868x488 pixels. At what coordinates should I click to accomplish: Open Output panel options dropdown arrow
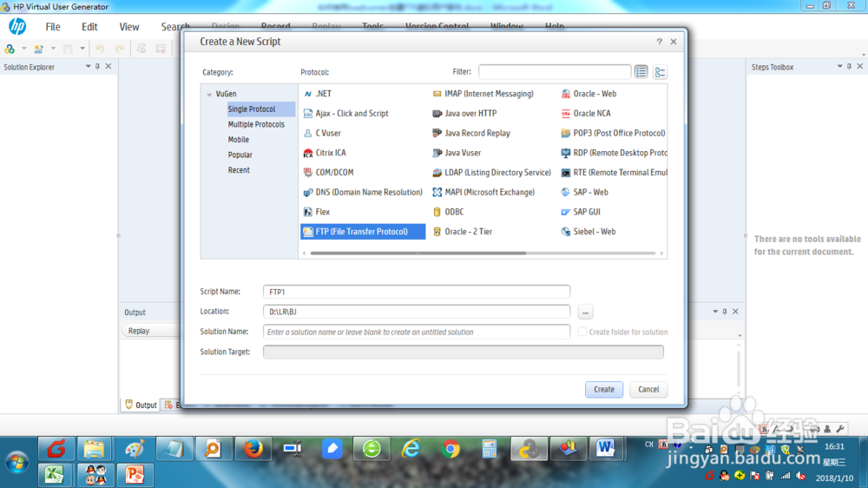tap(714, 312)
